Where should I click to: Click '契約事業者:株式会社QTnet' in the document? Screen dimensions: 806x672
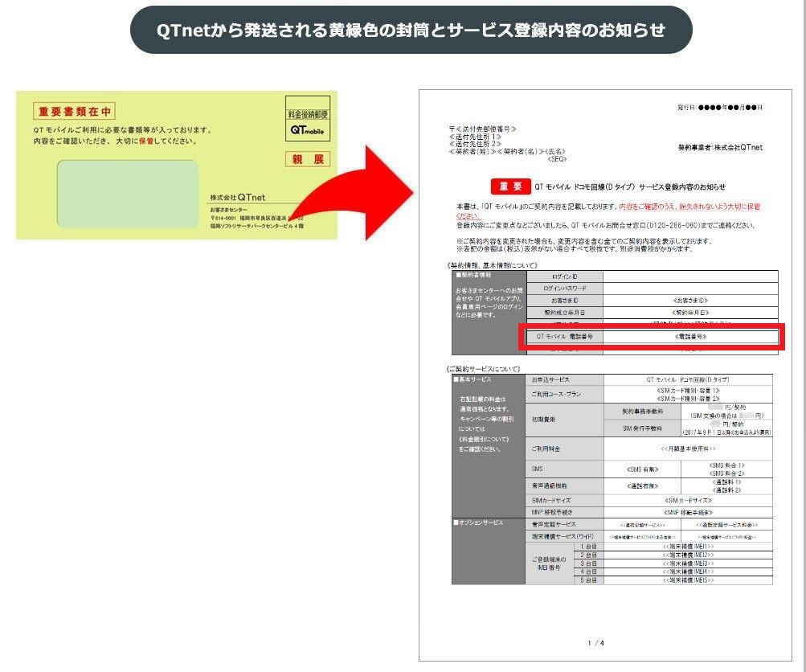coord(720,148)
